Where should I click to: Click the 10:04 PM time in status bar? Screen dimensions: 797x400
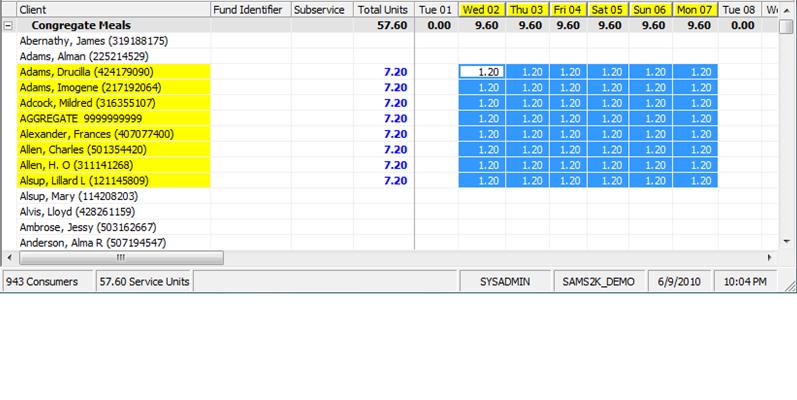(745, 282)
